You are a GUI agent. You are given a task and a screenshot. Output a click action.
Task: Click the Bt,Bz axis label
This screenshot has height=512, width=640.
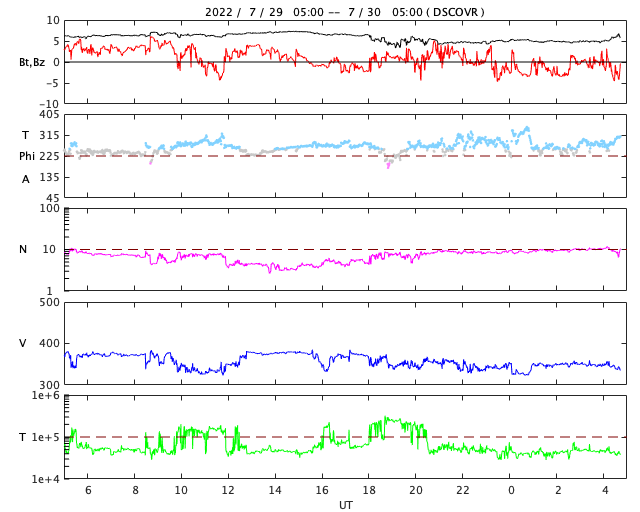[32, 62]
